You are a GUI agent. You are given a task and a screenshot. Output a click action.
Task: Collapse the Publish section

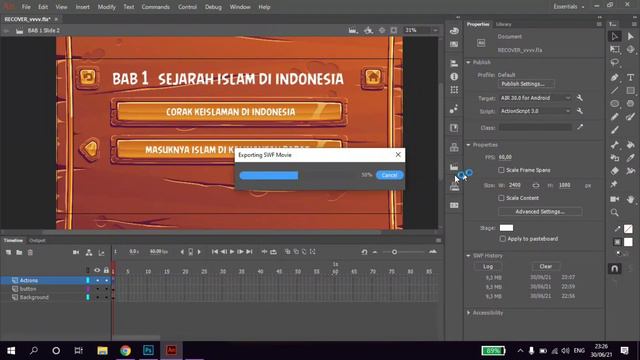point(469,62)
